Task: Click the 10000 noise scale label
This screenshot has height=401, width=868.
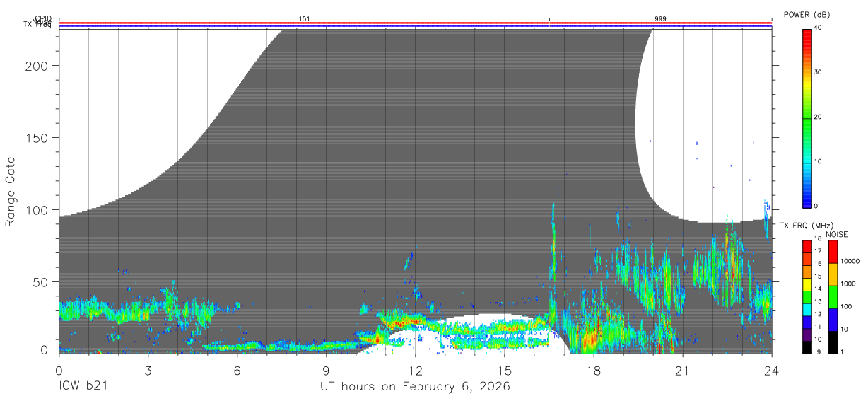Action: coord(849,262)
